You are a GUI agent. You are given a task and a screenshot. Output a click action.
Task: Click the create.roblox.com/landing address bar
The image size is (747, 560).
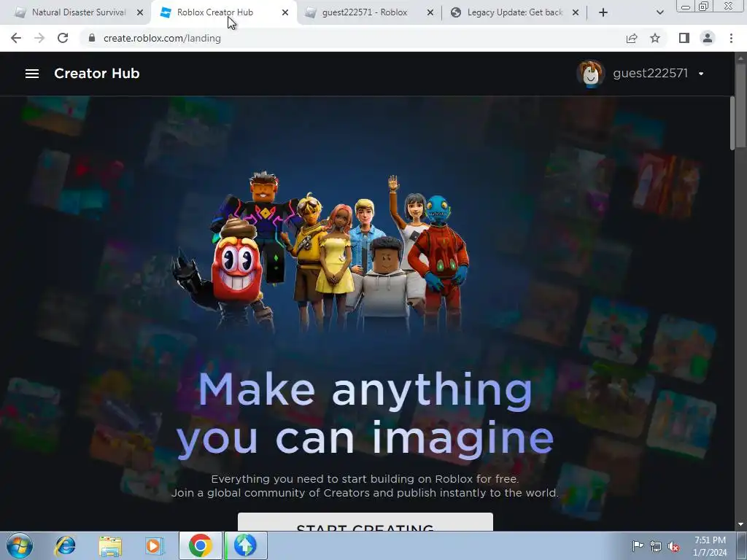click(162, 38)
